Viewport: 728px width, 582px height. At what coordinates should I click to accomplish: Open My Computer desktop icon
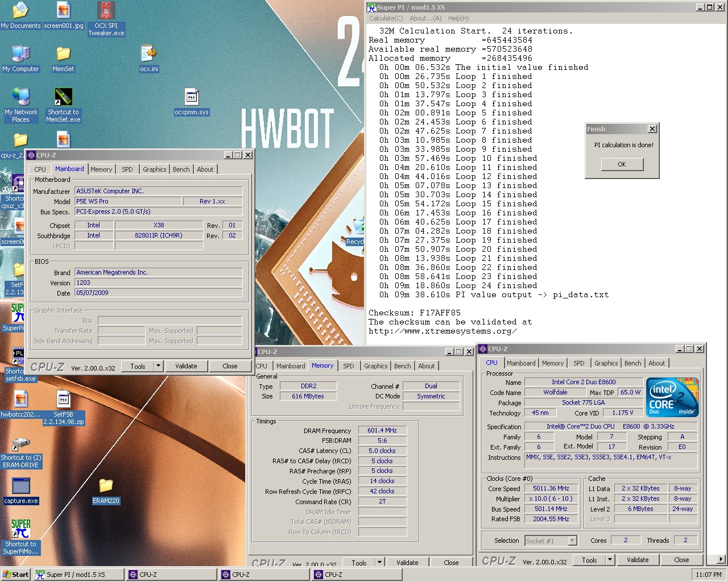[x=20, y=59]
